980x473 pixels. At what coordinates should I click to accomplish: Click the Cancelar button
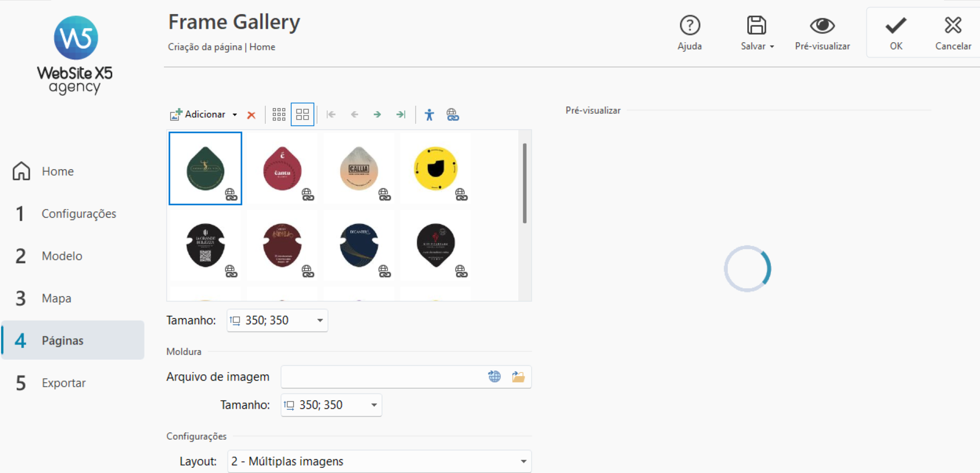point(953,33)
